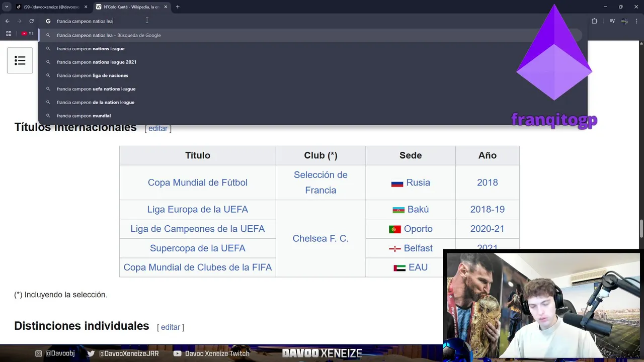Click the Google icon in address bar
Screen dimensions: 644x362
pos(48,21)
